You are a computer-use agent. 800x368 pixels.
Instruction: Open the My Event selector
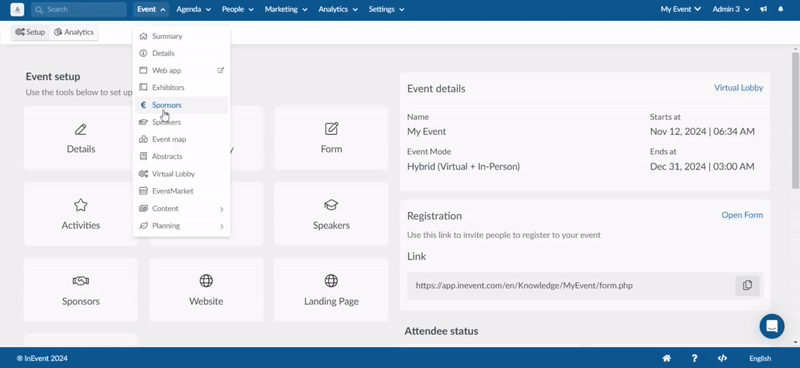click(x=681, y=9)
